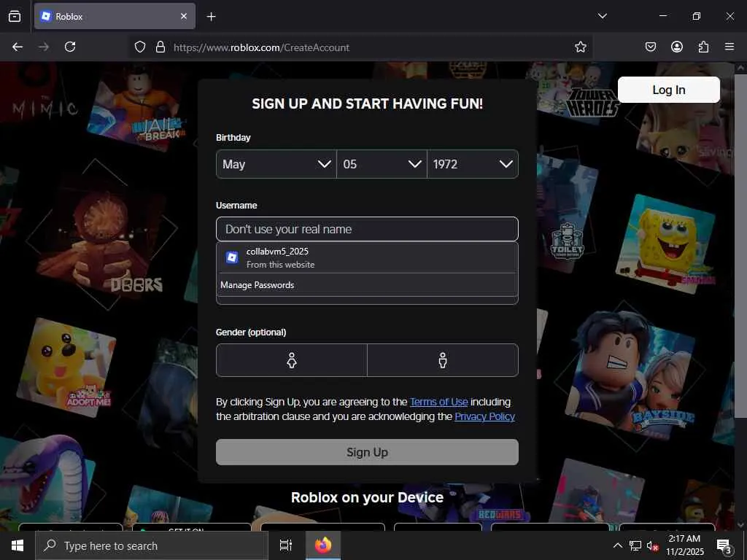This screenshot has height=560, width=747.
Task: Open the list all tabs chevron
Action: pos(602,16)
